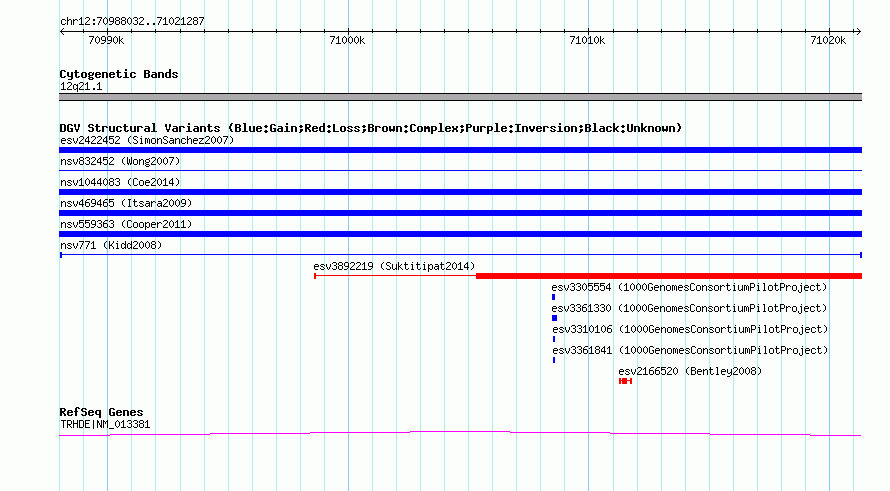
Task: Select the small blue marker under esv3361841
Action: pos(554,360)
